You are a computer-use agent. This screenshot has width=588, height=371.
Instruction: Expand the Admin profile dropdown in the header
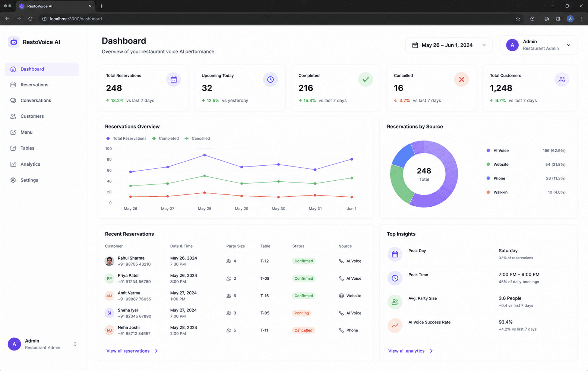click(x=539, y=45)
